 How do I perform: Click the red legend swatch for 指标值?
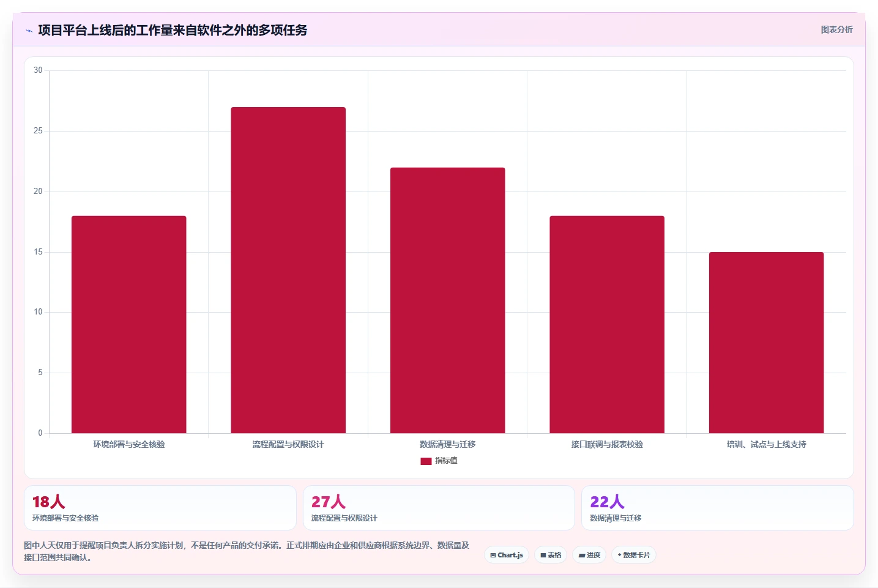pyautogui.click(x=426, y=461)
